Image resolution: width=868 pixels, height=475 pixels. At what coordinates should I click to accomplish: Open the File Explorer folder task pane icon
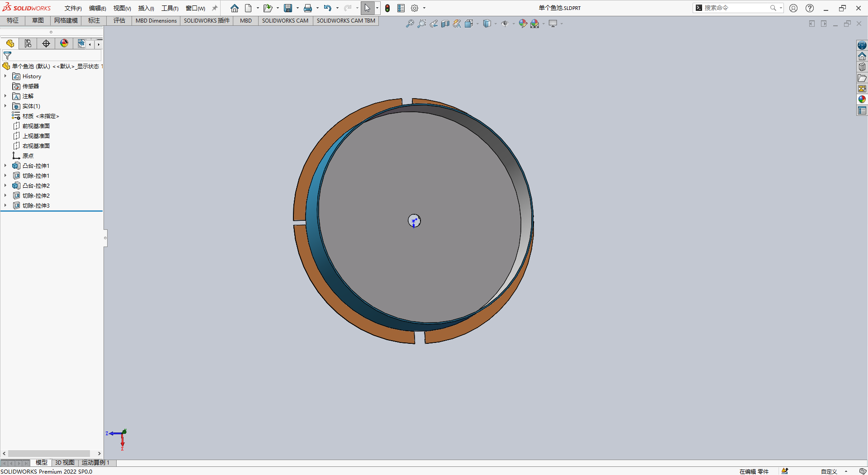tap(862, 78)
